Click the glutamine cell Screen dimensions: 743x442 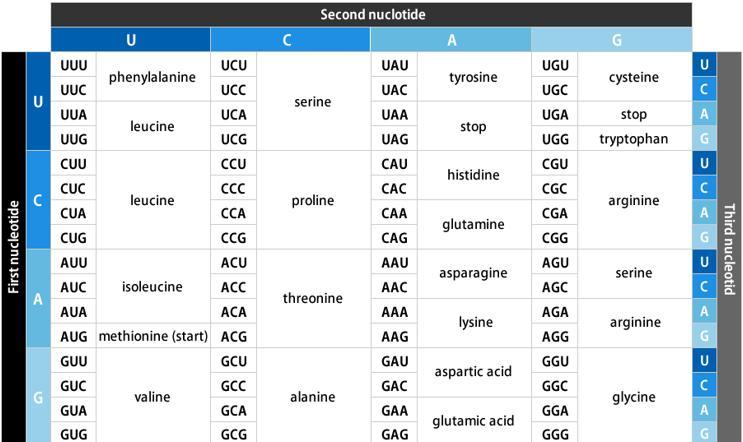474,225
